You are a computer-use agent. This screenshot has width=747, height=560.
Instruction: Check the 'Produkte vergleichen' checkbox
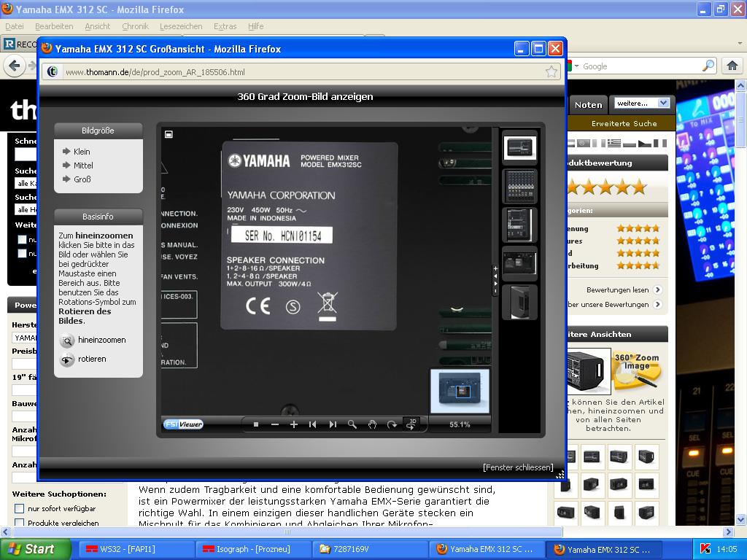coord(20,522)
